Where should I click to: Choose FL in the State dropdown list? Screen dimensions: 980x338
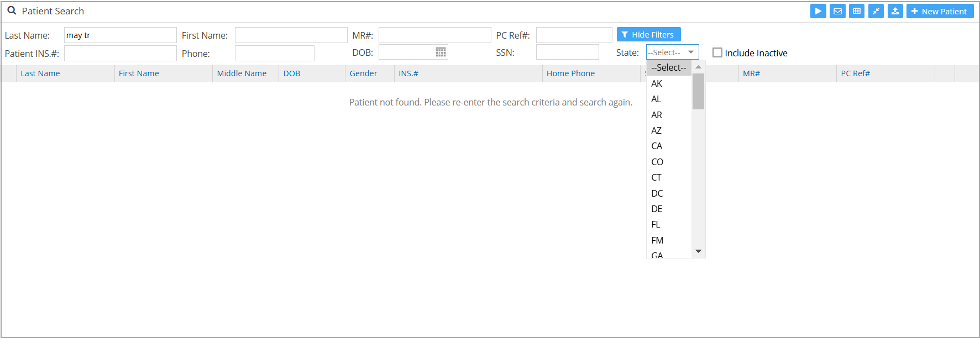pyautogui.click(x=656, y=225)
